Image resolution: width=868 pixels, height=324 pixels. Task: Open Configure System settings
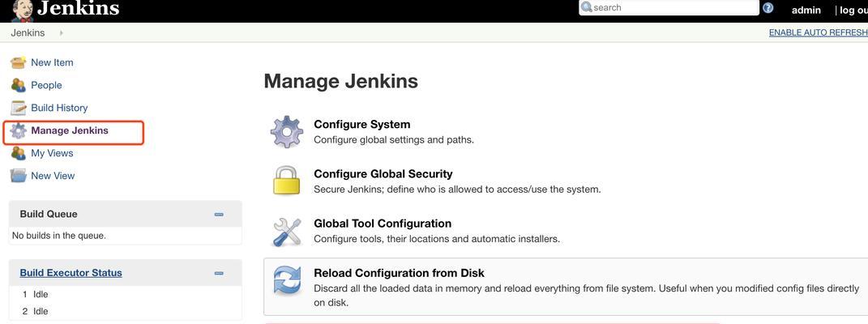point(362,125)
